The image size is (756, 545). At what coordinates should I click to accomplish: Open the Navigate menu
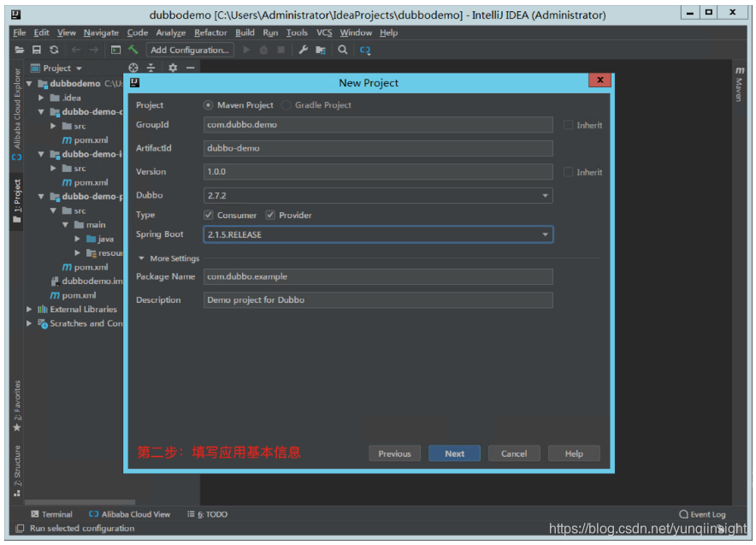click(x=101, y=33)
